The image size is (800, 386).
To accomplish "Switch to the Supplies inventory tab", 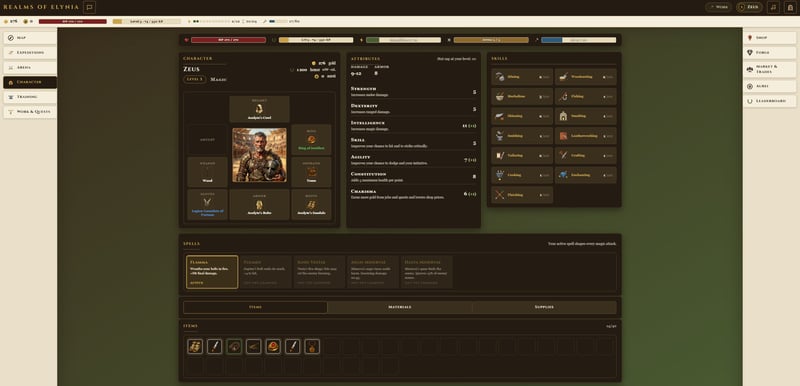I will (x=544, y=307).
